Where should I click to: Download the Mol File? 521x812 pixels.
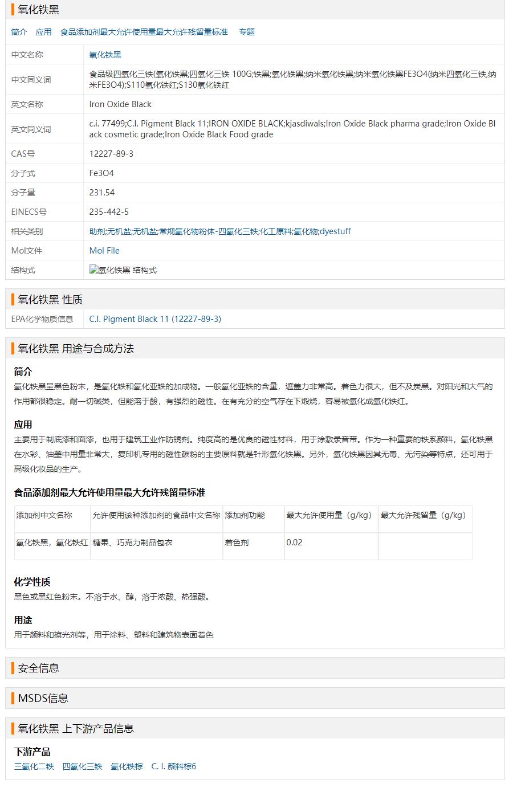[104, 251]
